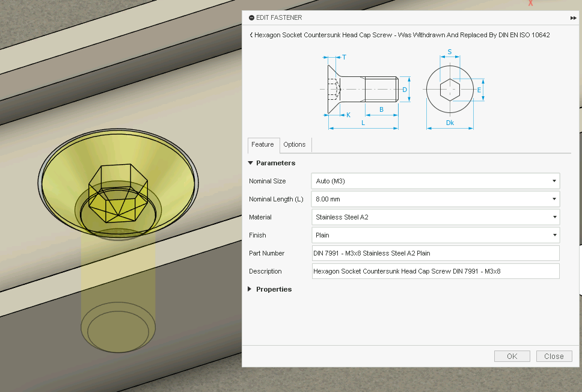Collapse the Parameters section
Screen dimensions: 582x392
[251, 163]
